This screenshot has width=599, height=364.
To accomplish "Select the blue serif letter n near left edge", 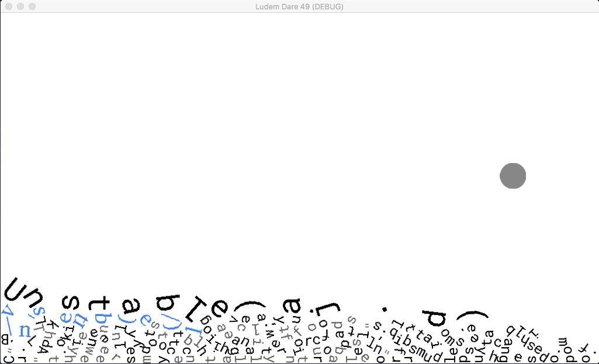I will tap(25, 330).
